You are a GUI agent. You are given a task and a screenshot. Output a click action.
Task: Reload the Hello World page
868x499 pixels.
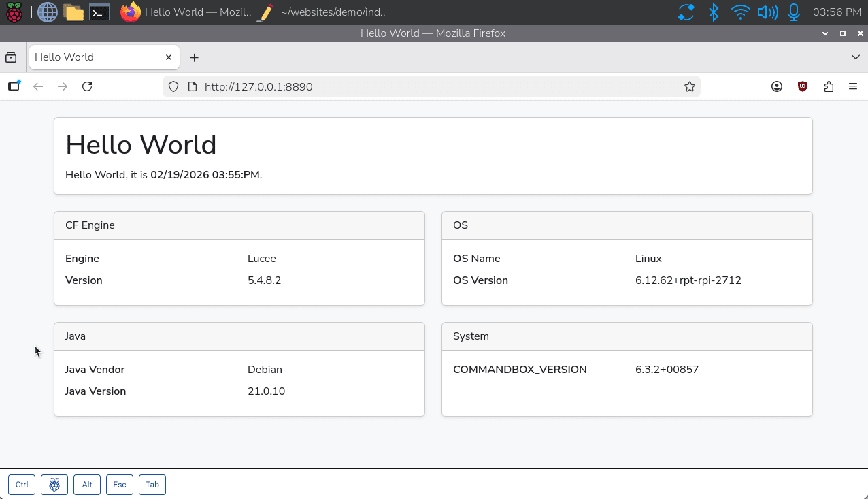click(x=87, y=86)
